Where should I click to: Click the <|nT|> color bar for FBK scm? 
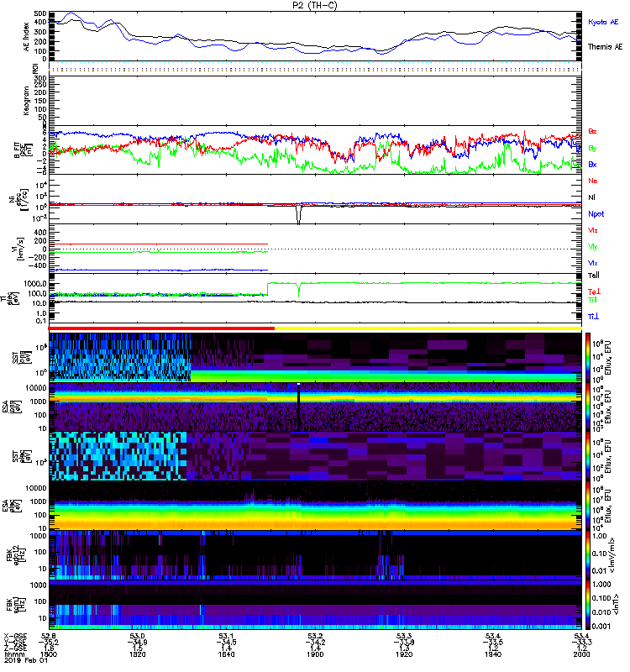(x=587, y=605)
